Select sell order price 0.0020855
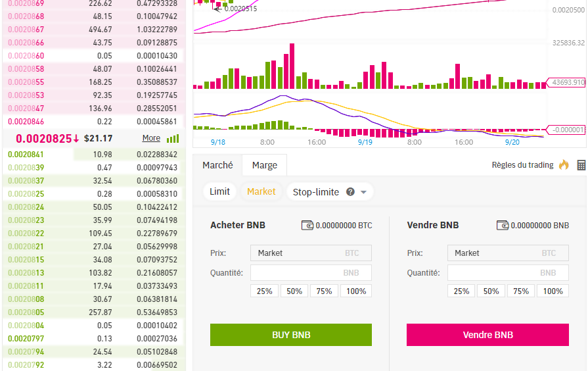588x371 pixels. click(x=26, y=82)
